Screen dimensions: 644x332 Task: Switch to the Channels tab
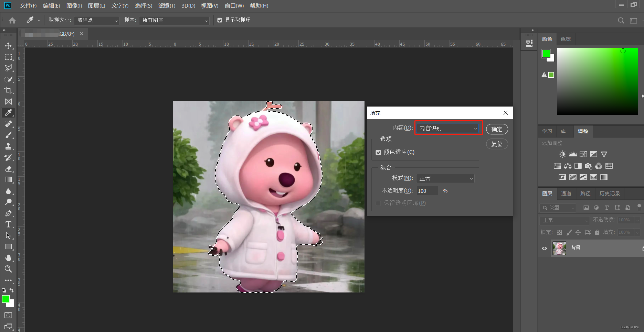[566, 193]
